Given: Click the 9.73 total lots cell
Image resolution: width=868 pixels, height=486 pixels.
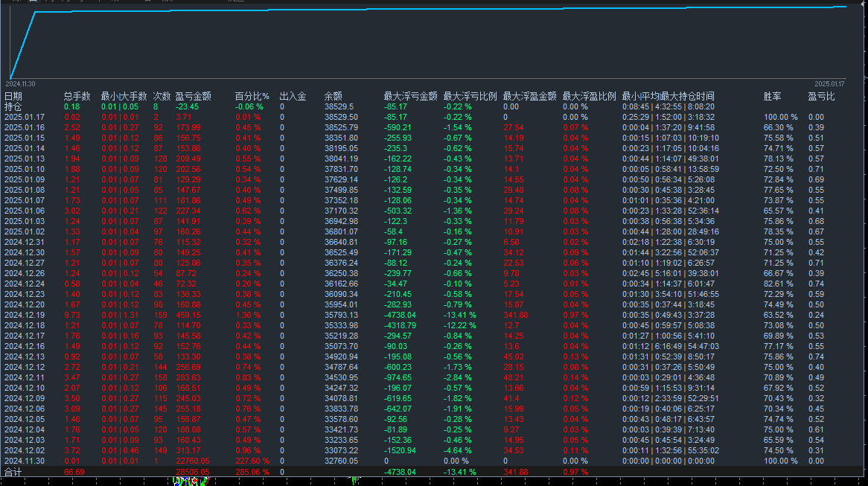Looking at the screenshot, I should [x=72, y=316].
